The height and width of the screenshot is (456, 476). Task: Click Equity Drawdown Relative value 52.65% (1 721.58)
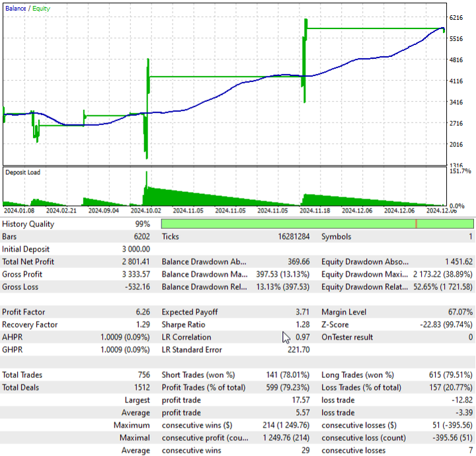(443, 287)
